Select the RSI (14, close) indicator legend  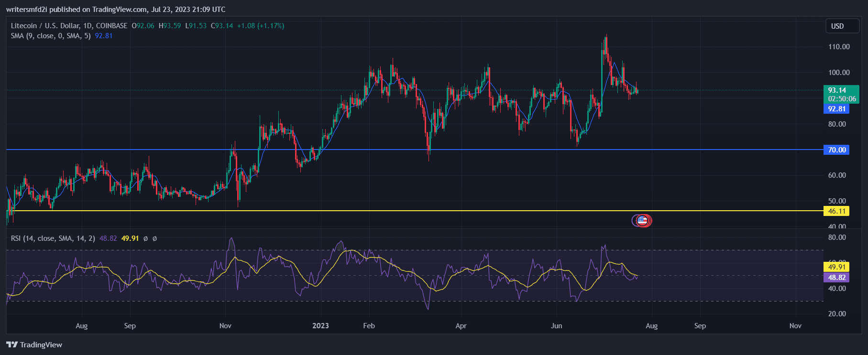[x=53, y=238]
